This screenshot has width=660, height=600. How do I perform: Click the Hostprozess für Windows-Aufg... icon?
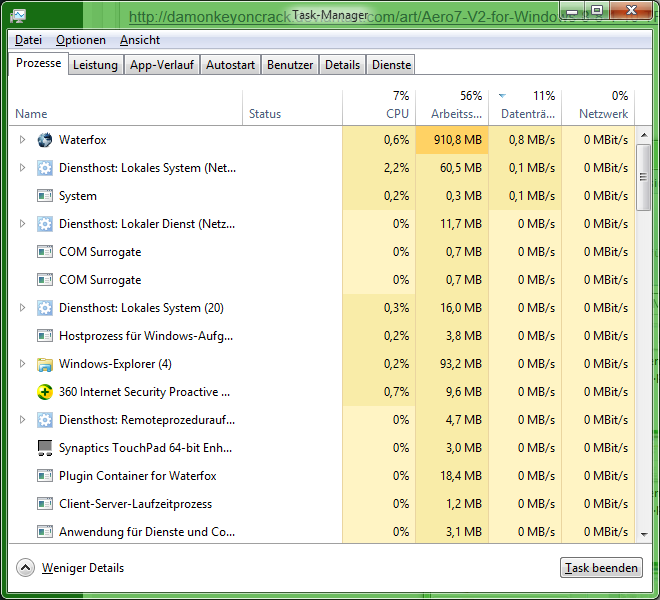point(45,336)
